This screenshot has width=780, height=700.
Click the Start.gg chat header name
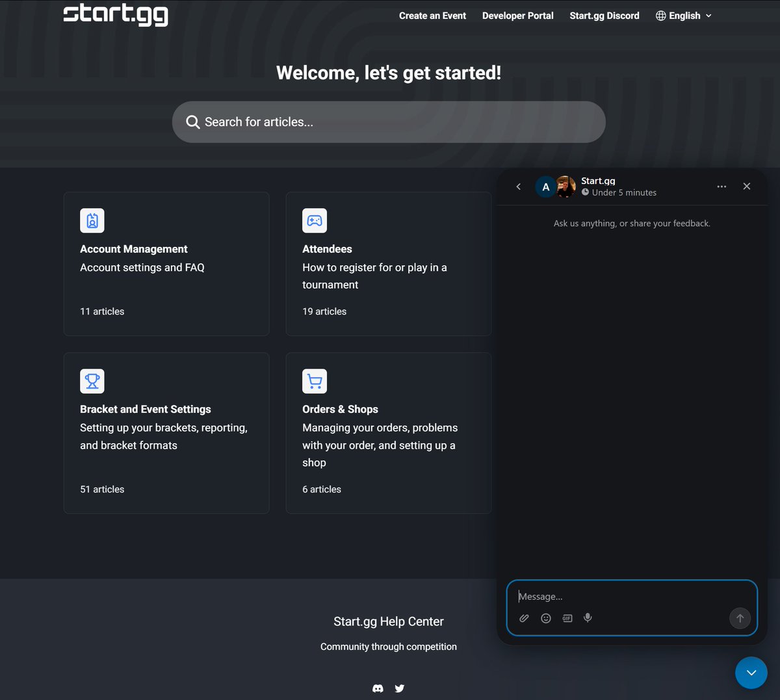[598, 181]
